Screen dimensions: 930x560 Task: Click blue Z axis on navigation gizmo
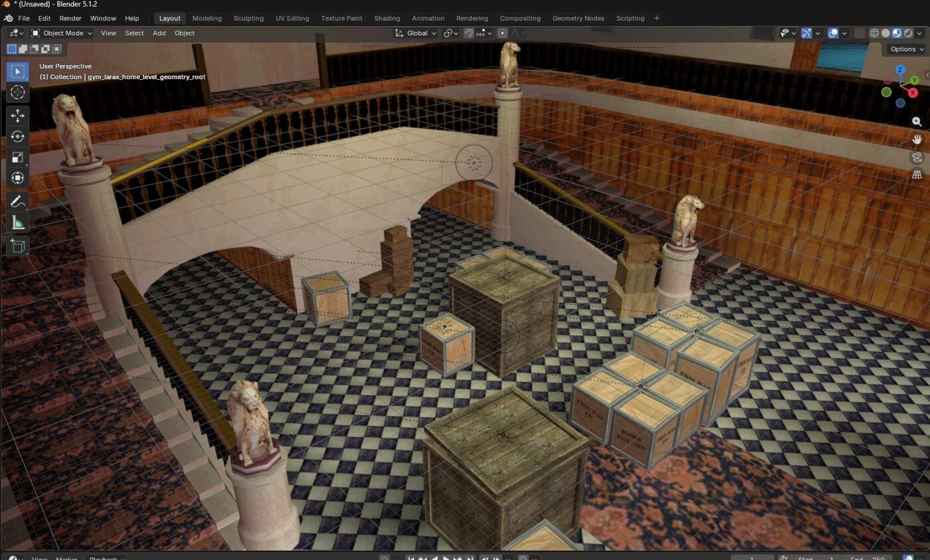point(900,70)
